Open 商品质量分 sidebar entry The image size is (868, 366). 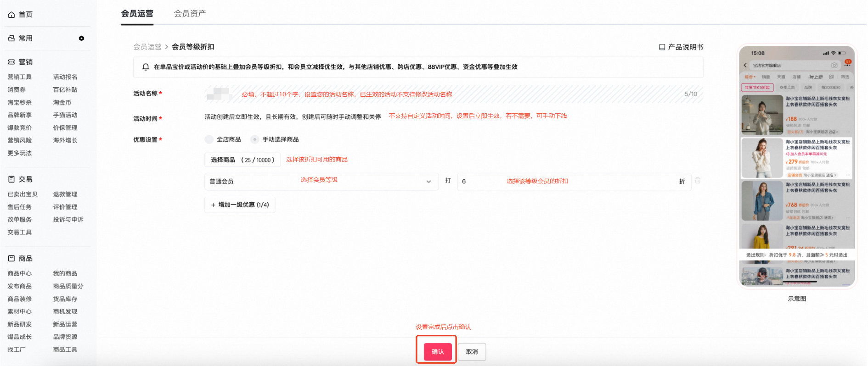[68, 286]
